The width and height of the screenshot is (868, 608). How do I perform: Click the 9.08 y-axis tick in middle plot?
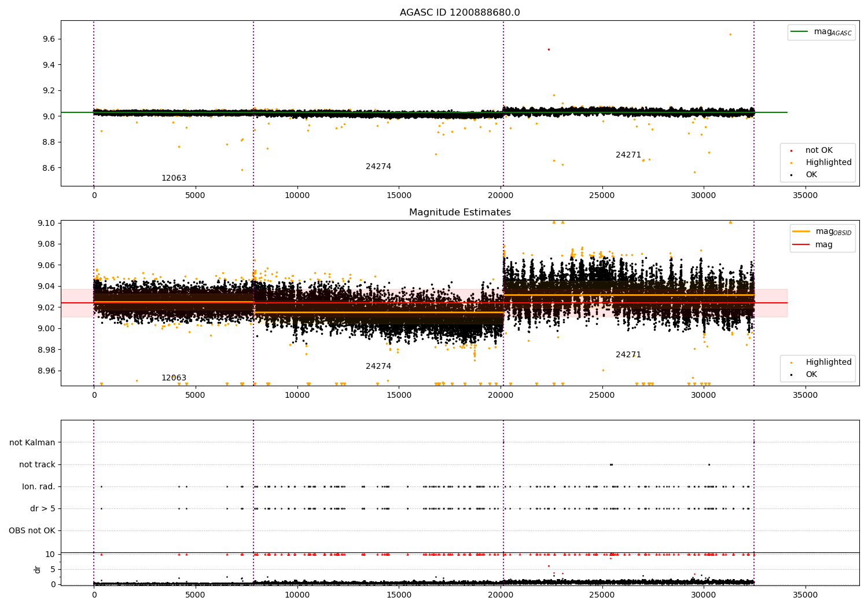click(46, 244)
